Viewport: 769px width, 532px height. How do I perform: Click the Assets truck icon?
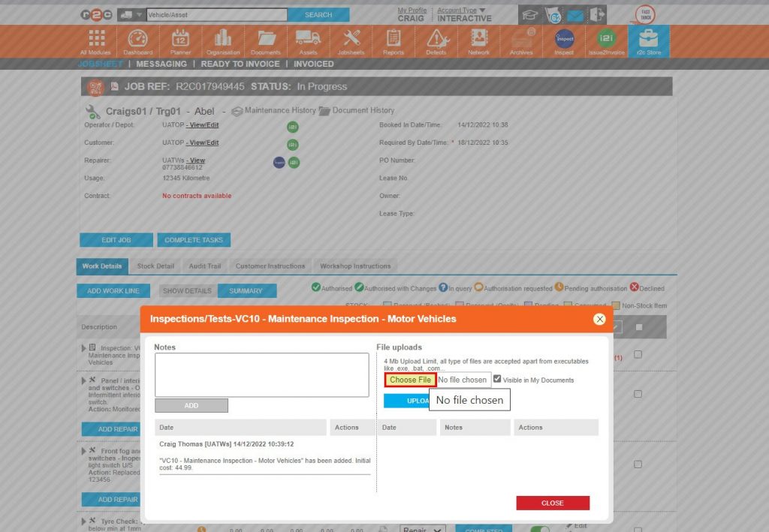(x=308, y=39)
